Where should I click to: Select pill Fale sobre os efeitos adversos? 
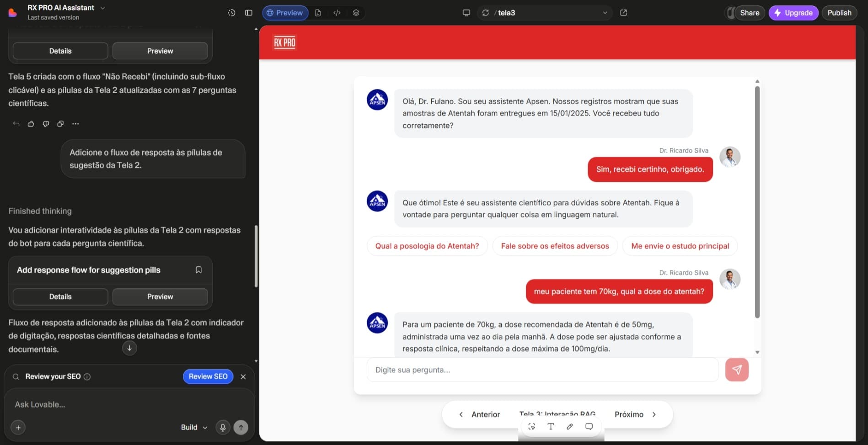[x=555, y=246]
